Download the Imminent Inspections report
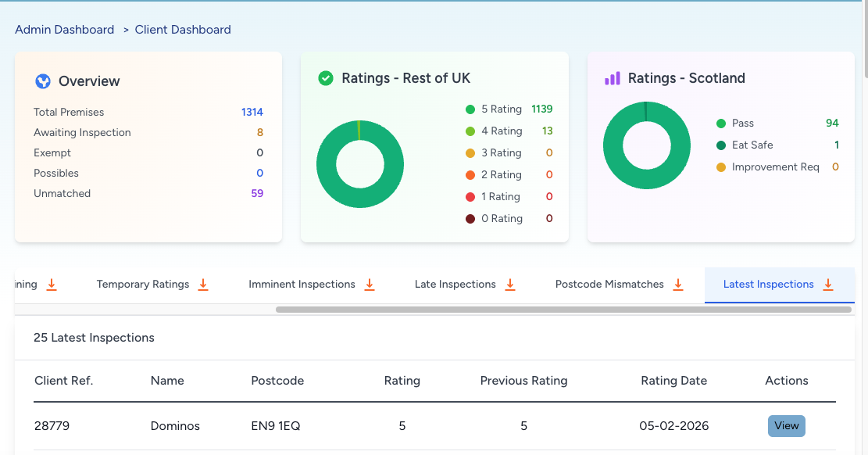The image size is (868, 455). (370, 285)
